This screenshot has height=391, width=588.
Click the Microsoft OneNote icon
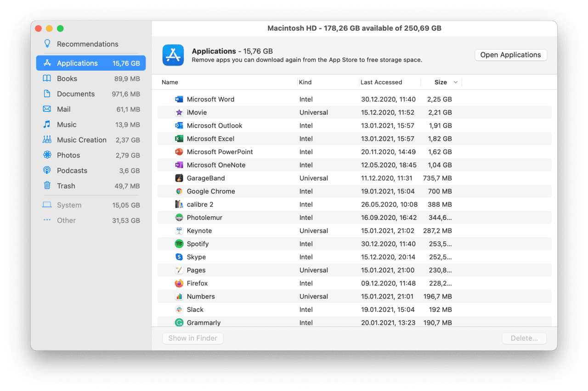(179, 165)
